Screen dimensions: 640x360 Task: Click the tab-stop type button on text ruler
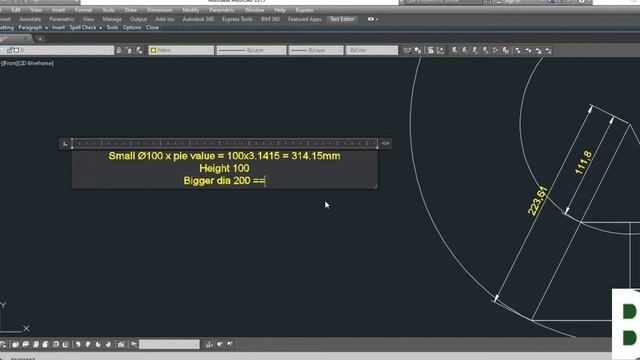(65, 144)
